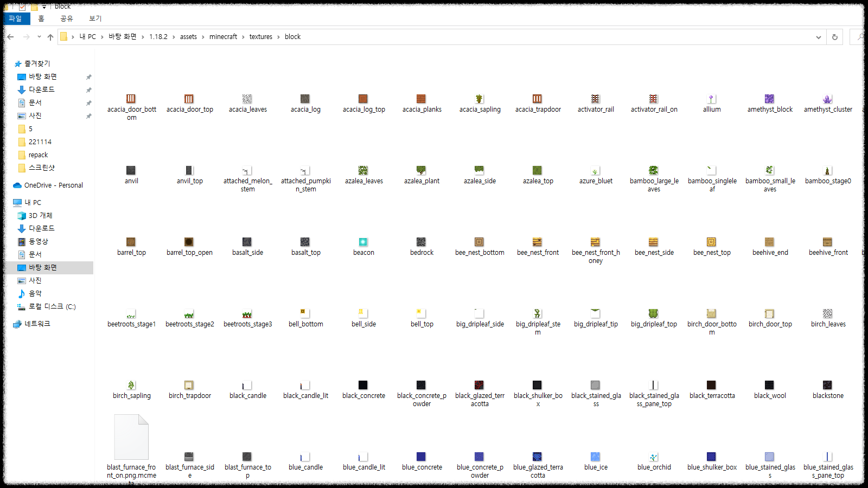Open the repack folder in sidebar

[x=38, y=155]
